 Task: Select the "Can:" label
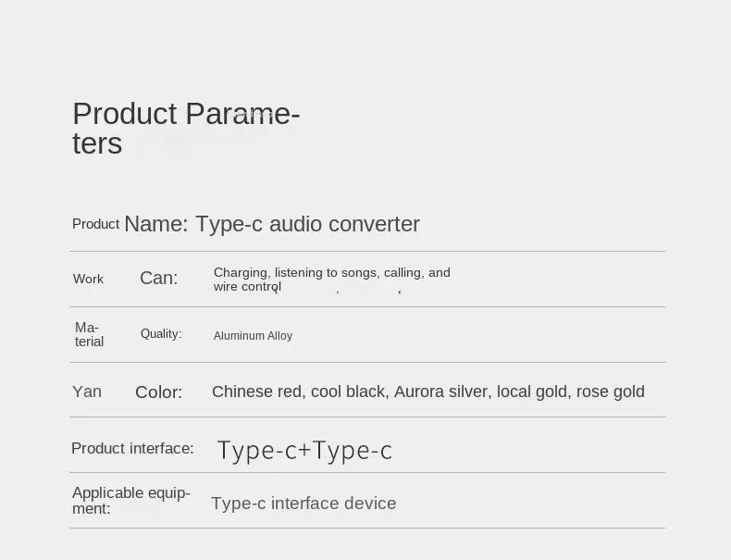[158, 278]
